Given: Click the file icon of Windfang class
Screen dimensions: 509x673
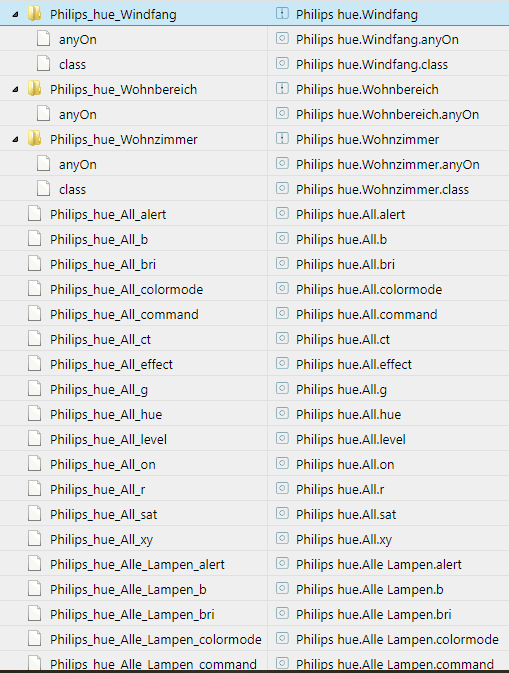Looking at the screenshot, I should [x=43, y=64].
